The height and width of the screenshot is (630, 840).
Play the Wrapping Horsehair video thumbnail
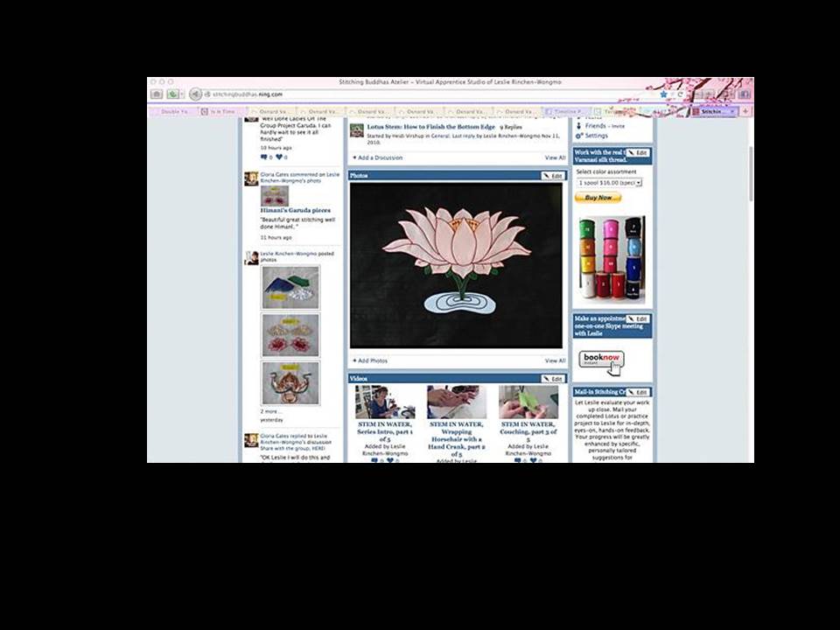pyautogui.click(x=457, y=402)
